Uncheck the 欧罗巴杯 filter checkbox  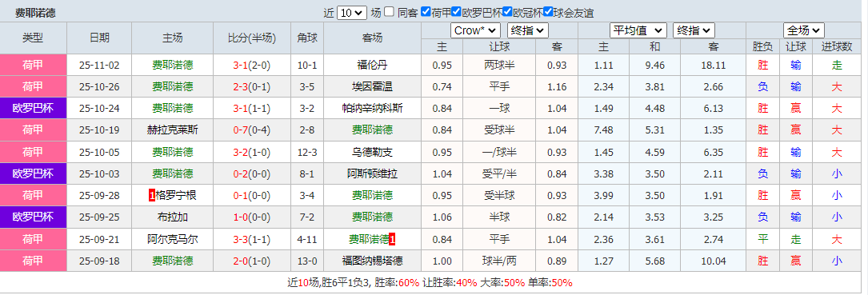point(457,12)
